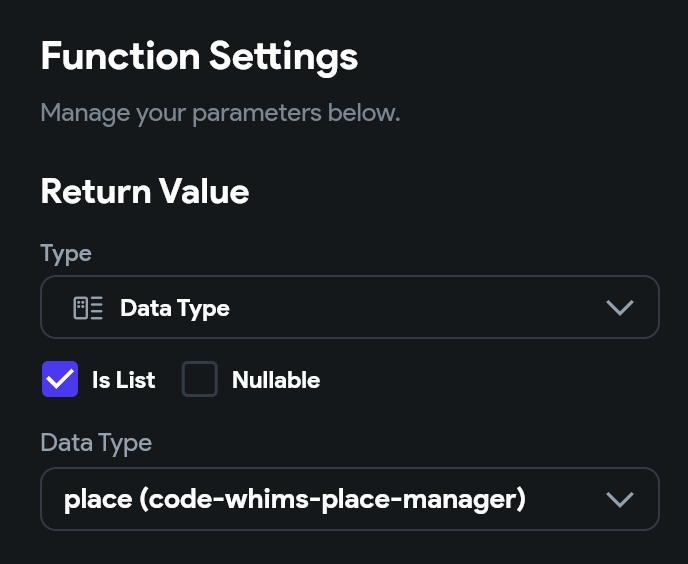Click the "Nullable" label text

[x=275, y=380]
